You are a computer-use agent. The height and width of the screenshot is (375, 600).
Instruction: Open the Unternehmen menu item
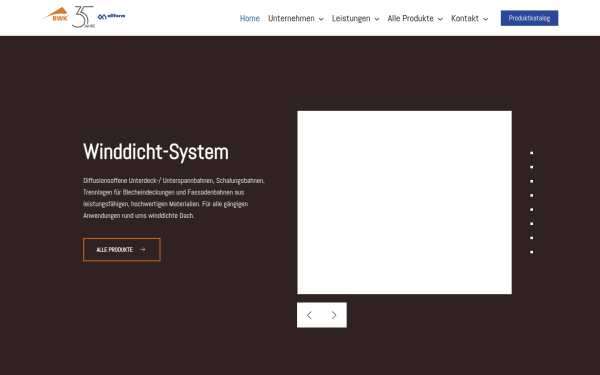point(291,18)
